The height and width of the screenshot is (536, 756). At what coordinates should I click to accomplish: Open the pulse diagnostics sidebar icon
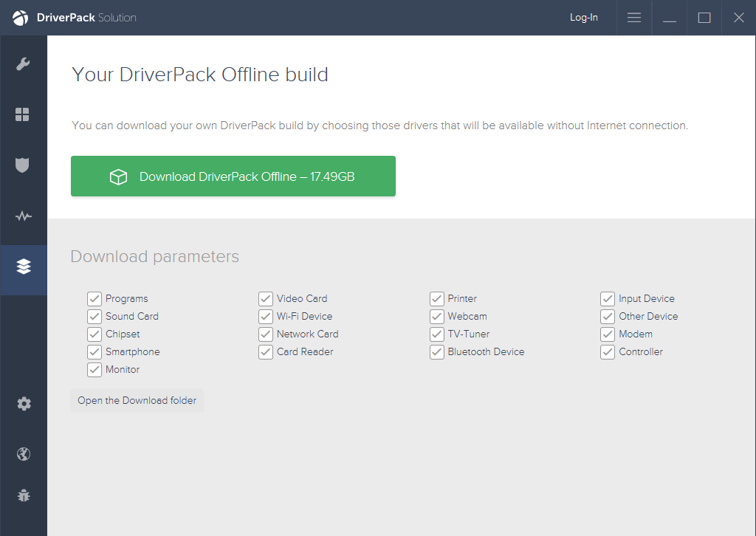pyautogui.click(x=23, y=216)
